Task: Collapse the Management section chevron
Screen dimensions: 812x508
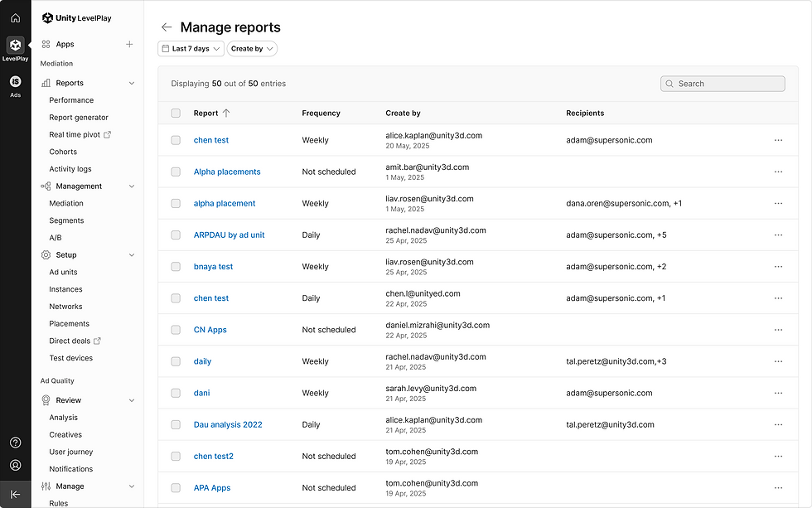Action: coord(132,186)
